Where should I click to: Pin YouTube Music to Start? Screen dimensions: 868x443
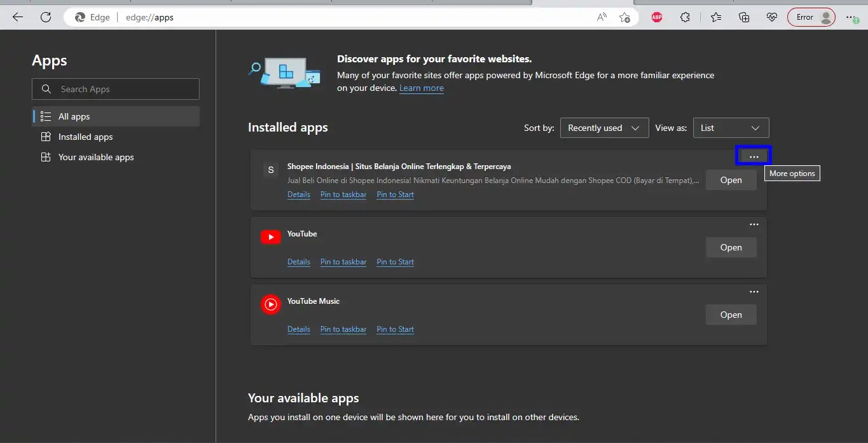396,329
